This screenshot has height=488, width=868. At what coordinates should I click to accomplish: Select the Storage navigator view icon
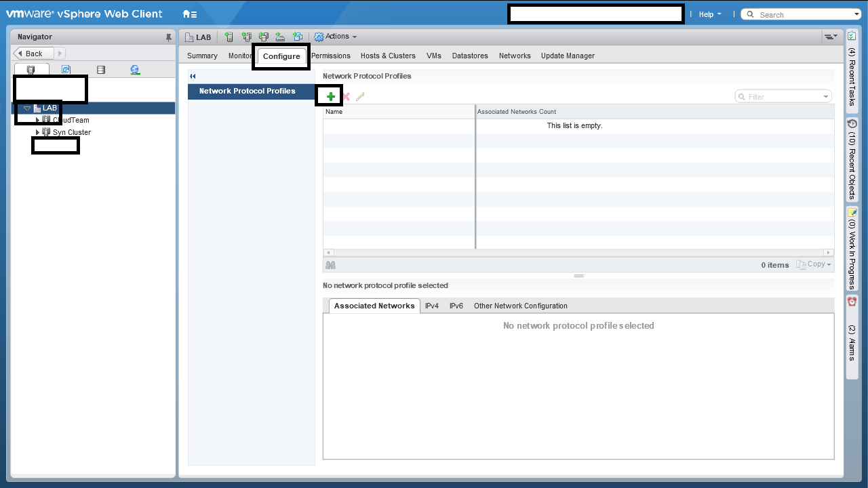(x=101, y=70)
